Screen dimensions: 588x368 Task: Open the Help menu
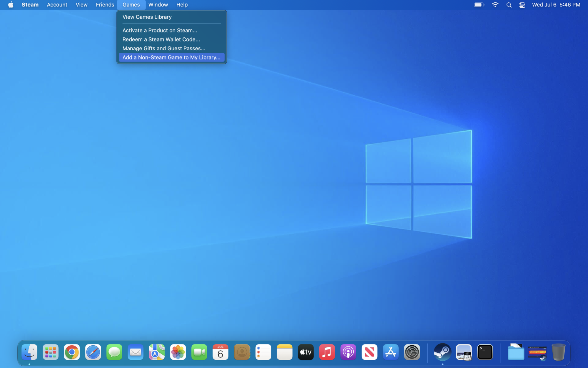[182, 5]
